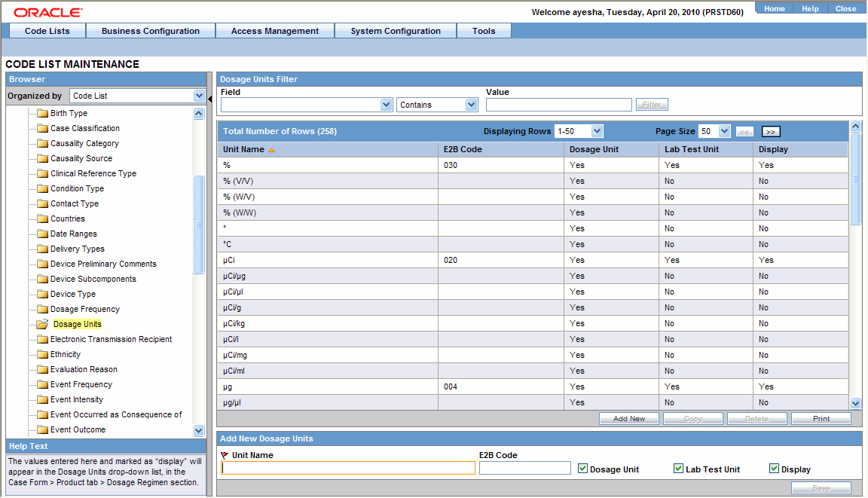Click the Birth Type folder icon
868x498 pixels.
point(43,114)
